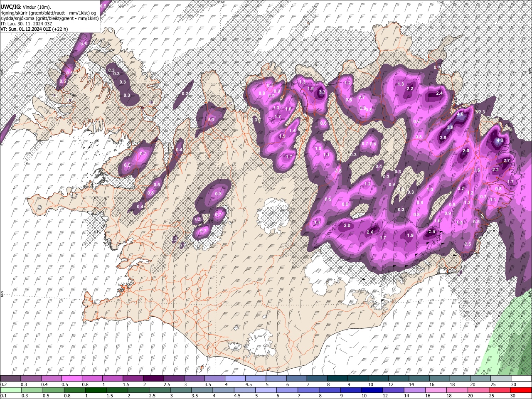532x399 pixels.
Task: Click the 15W longitude label at top
Action: pyautogui.click(x=440, y=2)
